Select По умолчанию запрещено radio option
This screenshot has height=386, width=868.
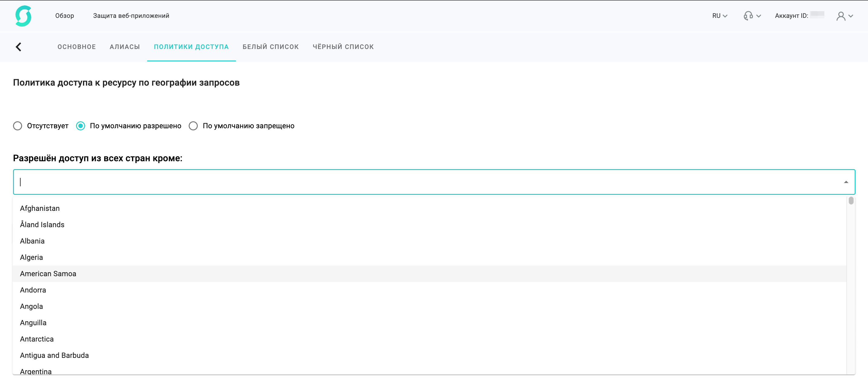(x=193, y=126)
